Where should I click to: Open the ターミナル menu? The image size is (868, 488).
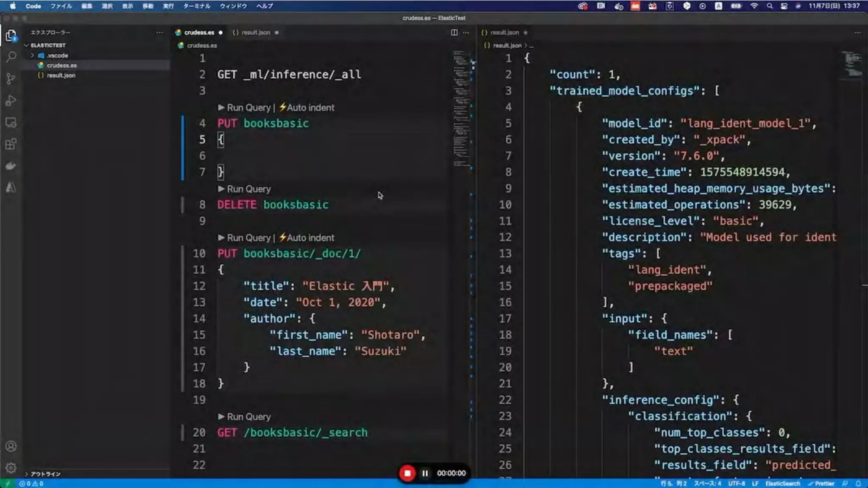(x=196, y=6)
